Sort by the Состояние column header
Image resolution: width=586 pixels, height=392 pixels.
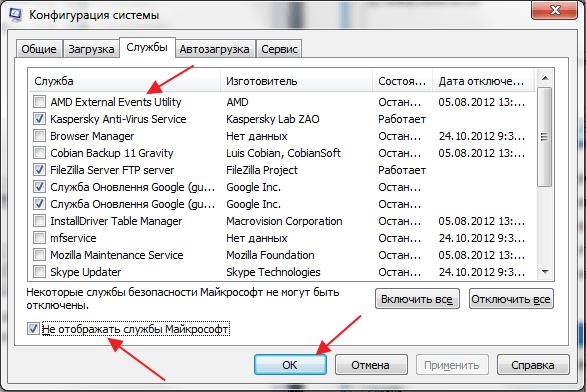point(403,81)
